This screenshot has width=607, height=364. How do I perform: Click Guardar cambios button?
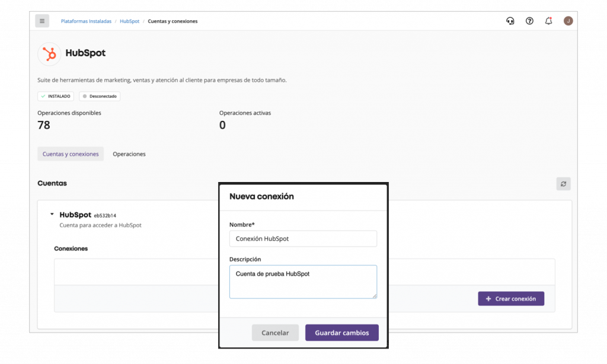pos(342,333)
